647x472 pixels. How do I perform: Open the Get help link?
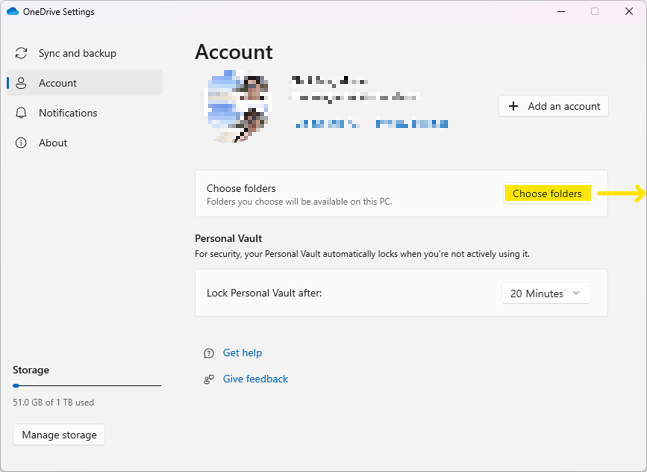[243, 353]
